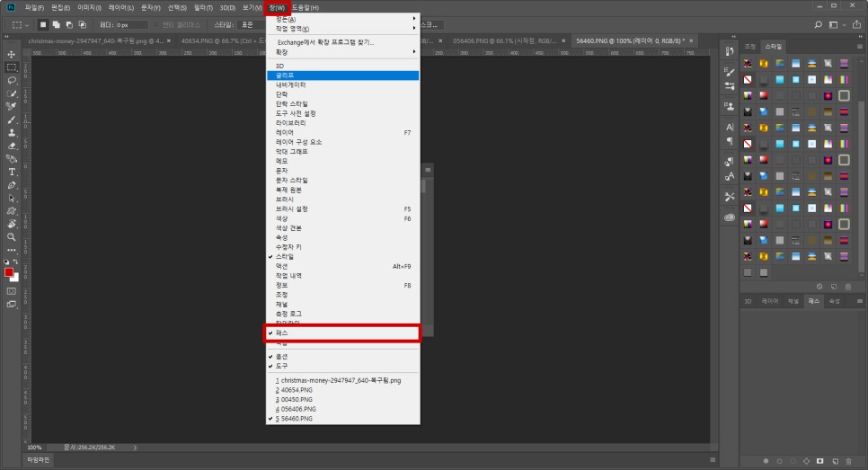Open the Creative Cloud Libraries dock icon
This screenshot has height=470, width=868.
pos(730,217)
